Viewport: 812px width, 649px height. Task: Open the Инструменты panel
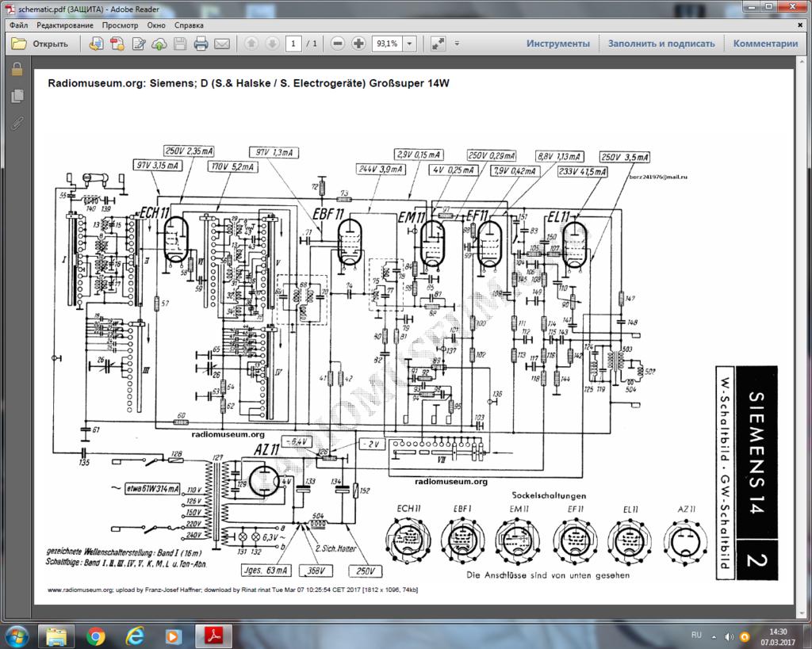[558, 44]
